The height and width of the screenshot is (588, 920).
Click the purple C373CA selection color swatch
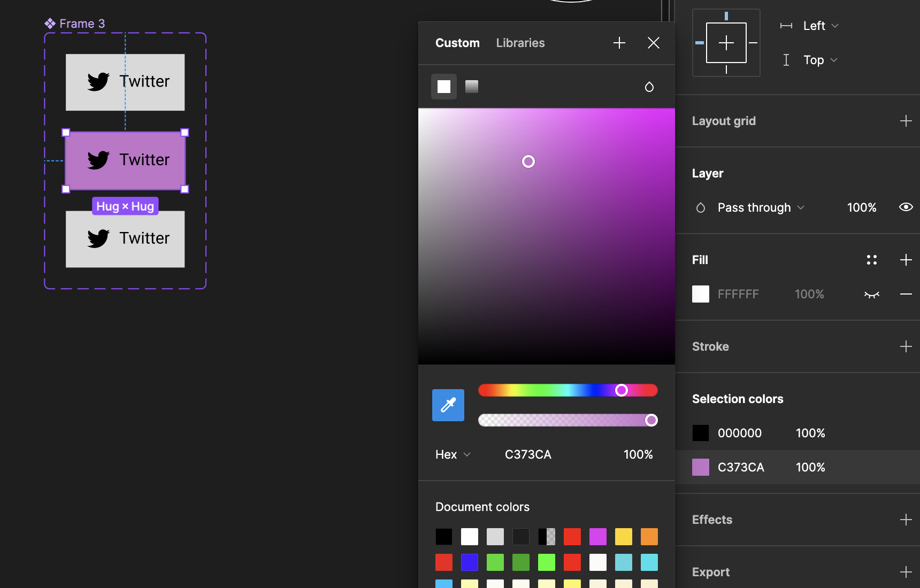coord(701,467)
